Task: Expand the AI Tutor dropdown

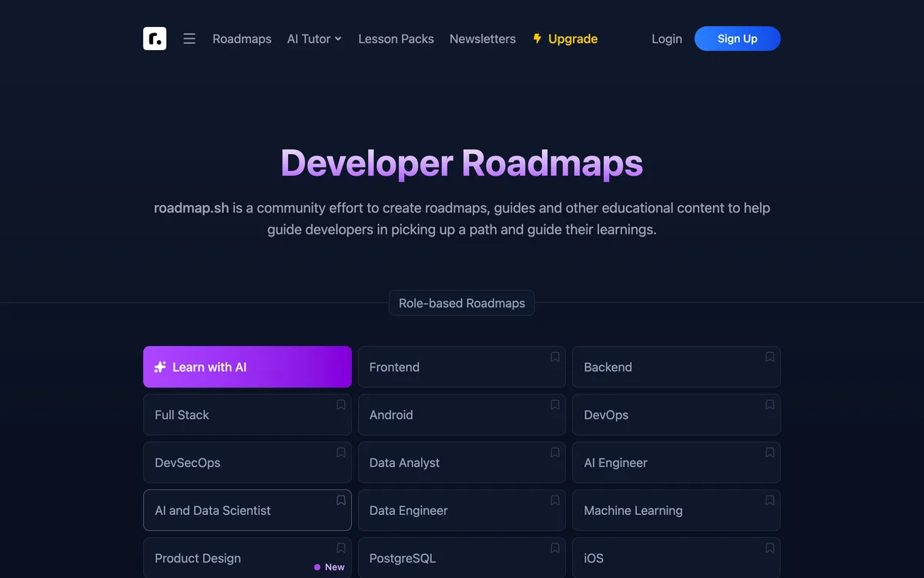Action: click(314, 39)
